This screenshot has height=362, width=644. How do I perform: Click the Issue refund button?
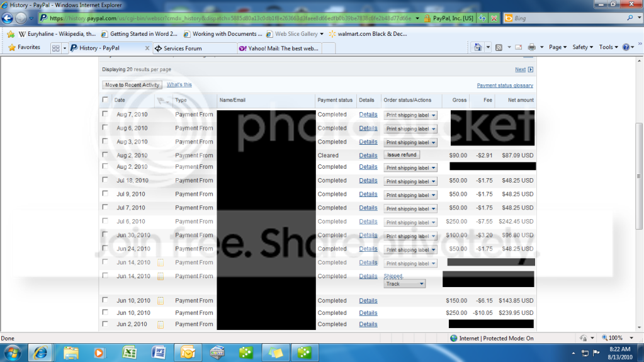[x=402, y=155]
